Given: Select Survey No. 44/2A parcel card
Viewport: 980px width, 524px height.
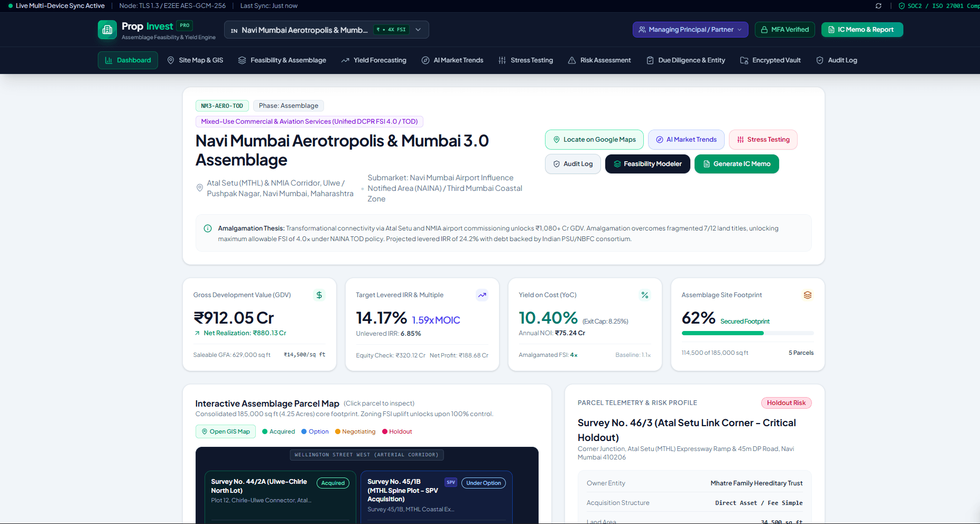Looking at the screenshot, I should [279, 497].
